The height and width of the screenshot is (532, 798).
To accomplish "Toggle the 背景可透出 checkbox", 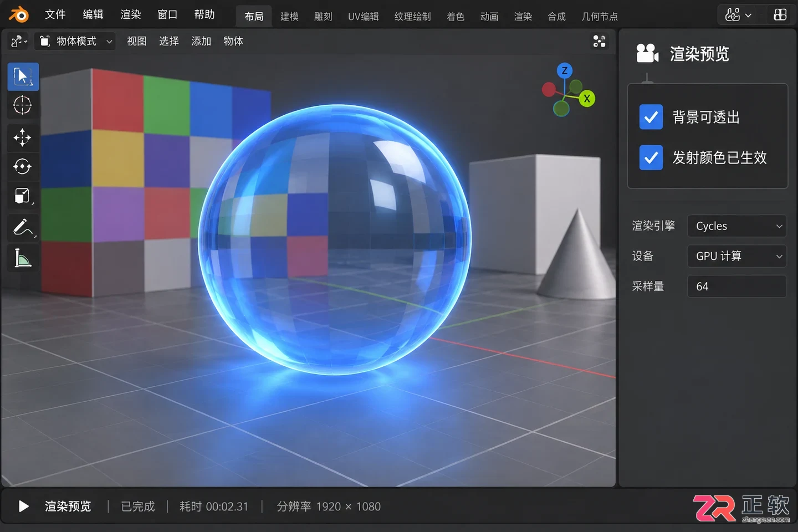I will click(x=651, y=117).
